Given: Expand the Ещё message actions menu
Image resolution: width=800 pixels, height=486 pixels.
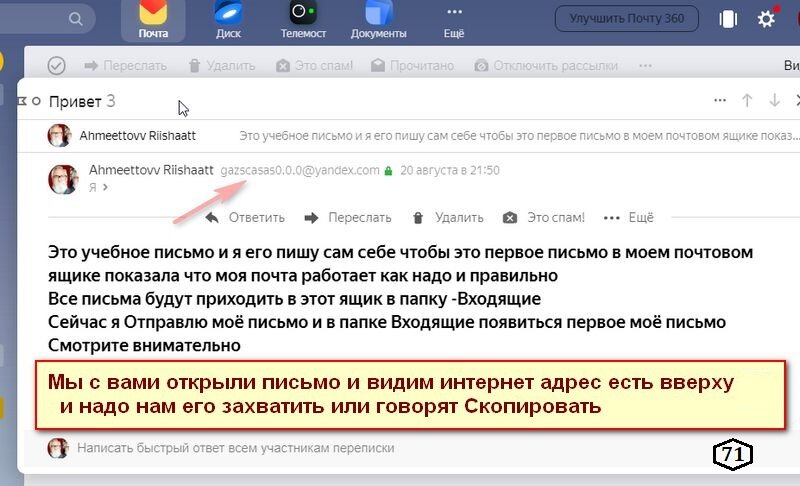Looking at the screenshot, I should (629, 218).
